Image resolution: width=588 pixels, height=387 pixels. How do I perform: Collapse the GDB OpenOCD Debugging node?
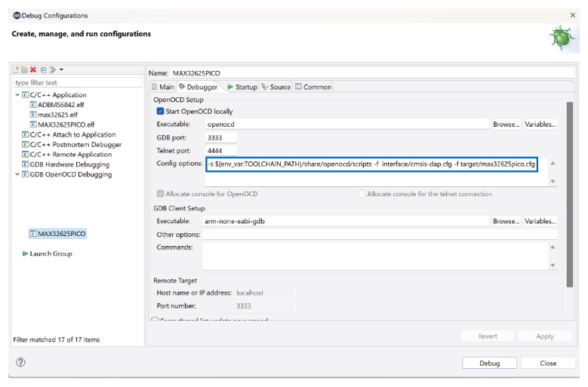(x=18, y=174)
